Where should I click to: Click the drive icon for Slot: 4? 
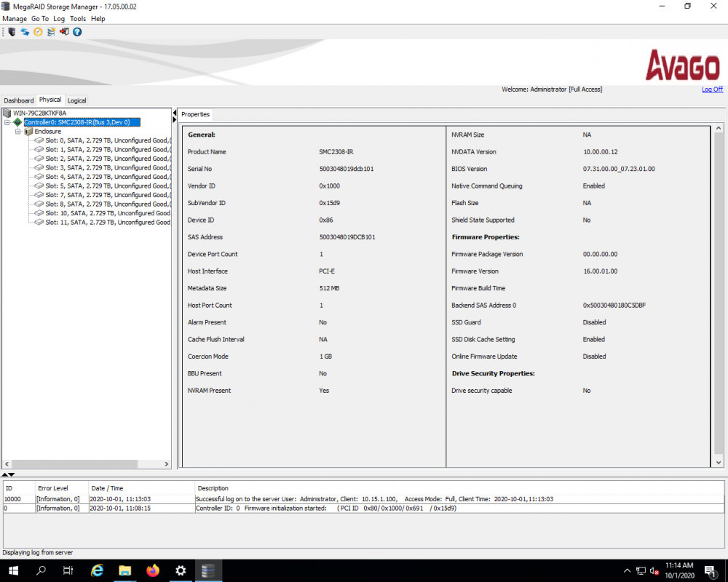[39, 177]
